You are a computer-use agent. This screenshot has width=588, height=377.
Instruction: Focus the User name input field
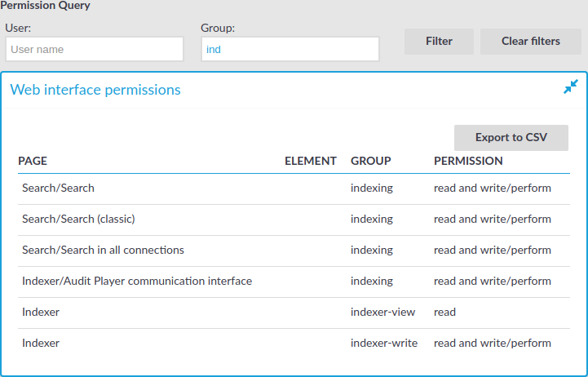[x=95, y=49]
